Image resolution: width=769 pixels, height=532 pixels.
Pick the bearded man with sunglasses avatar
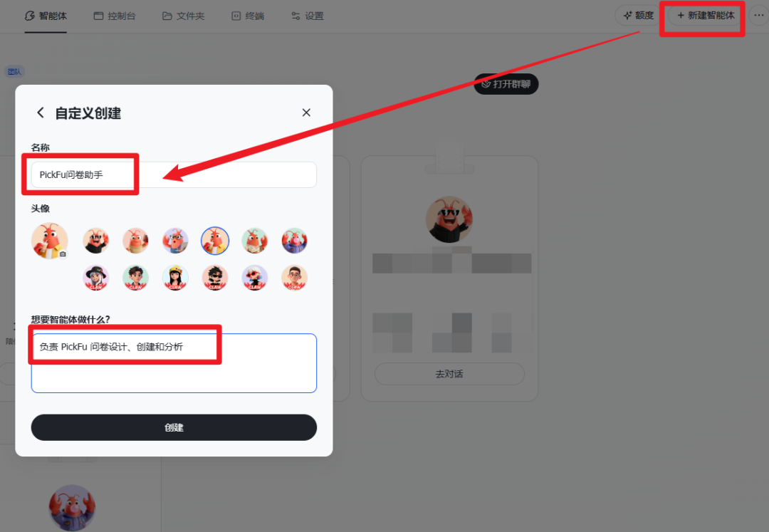215,278
